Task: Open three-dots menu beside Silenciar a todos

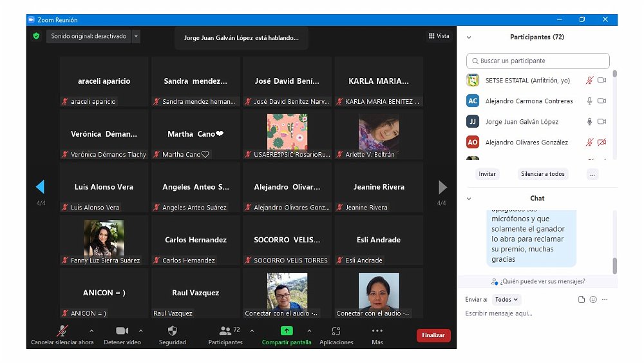Action: tap(592, 174)
